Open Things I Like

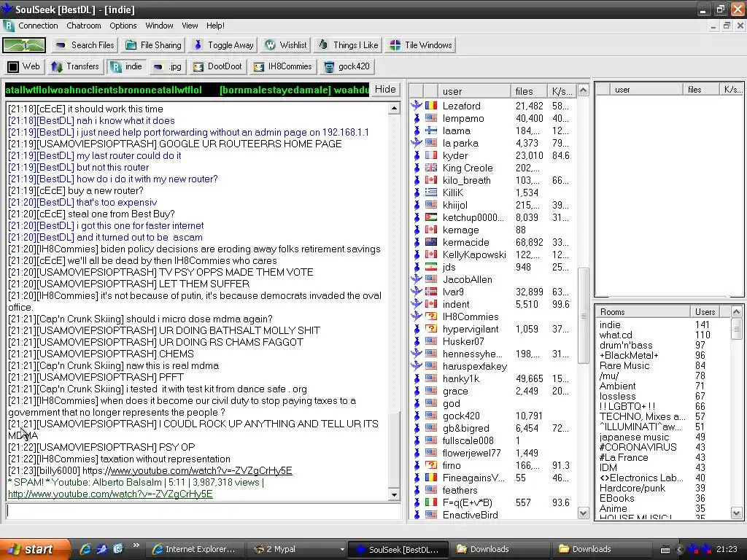348,45
